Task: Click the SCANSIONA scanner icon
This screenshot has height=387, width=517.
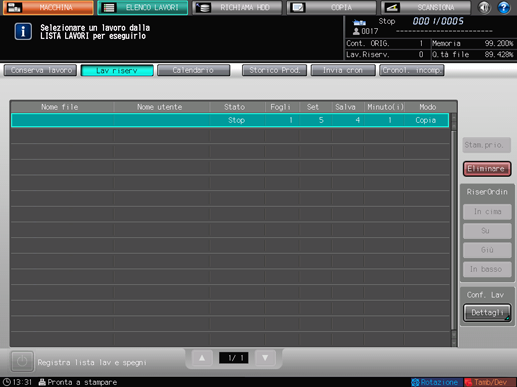Action: click(x=392, y=7)
